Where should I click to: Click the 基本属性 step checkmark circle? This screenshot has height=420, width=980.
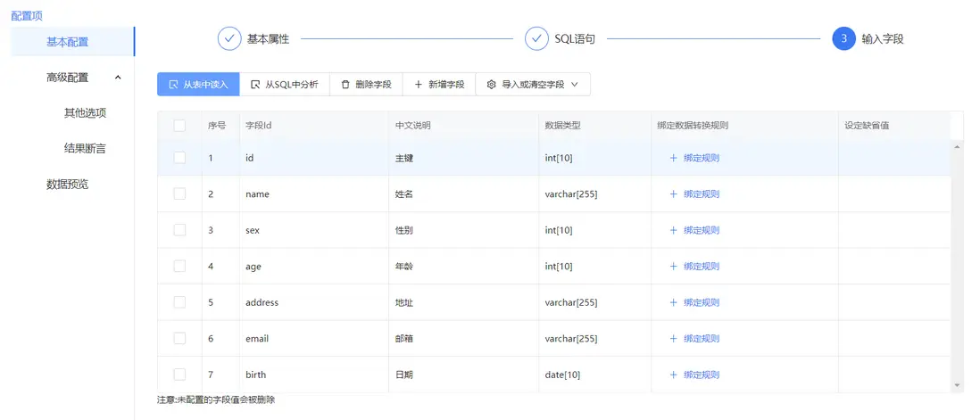(229, 39)
